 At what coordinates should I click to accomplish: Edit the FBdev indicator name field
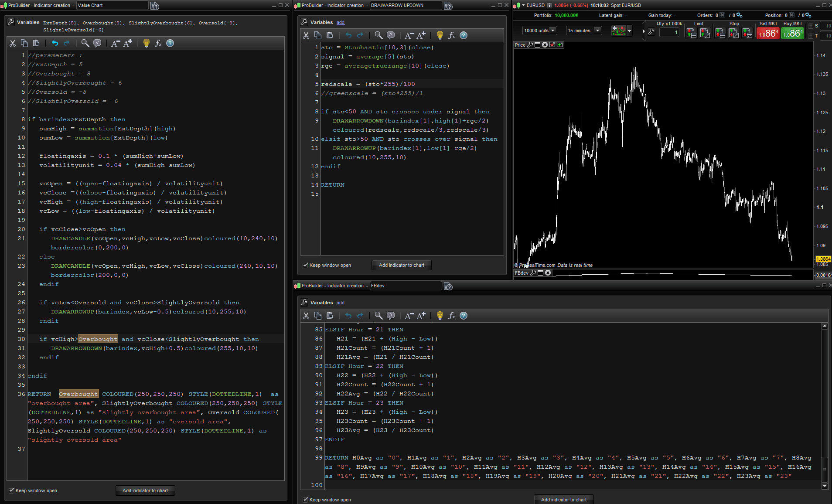[406, 286]
